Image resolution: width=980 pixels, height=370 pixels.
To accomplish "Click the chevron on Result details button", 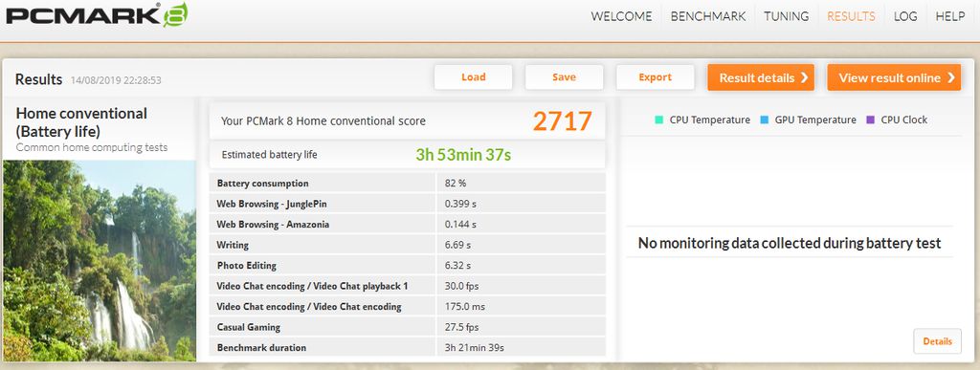I will pos(804,78).
